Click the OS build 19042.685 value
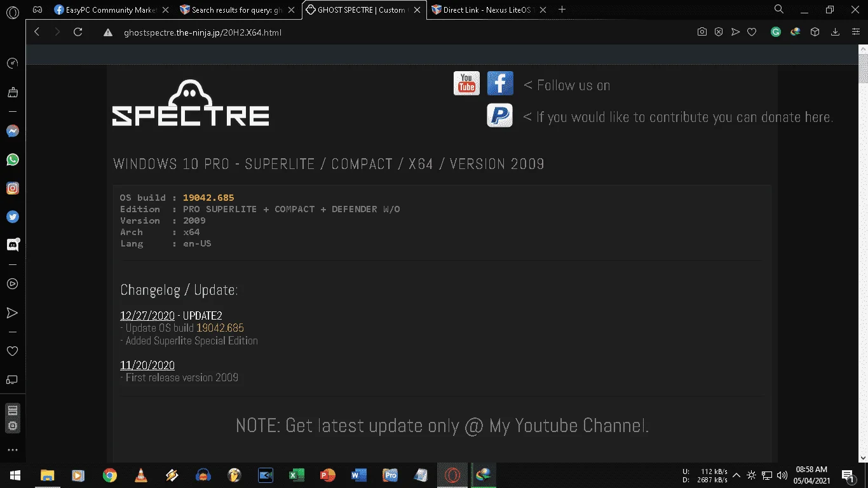 pyautogui.click(x=208, y=198)
